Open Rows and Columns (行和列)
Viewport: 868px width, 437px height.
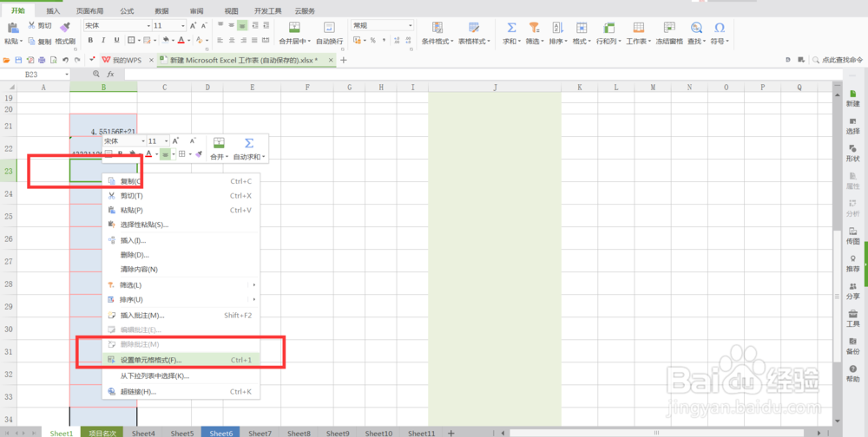608,33
